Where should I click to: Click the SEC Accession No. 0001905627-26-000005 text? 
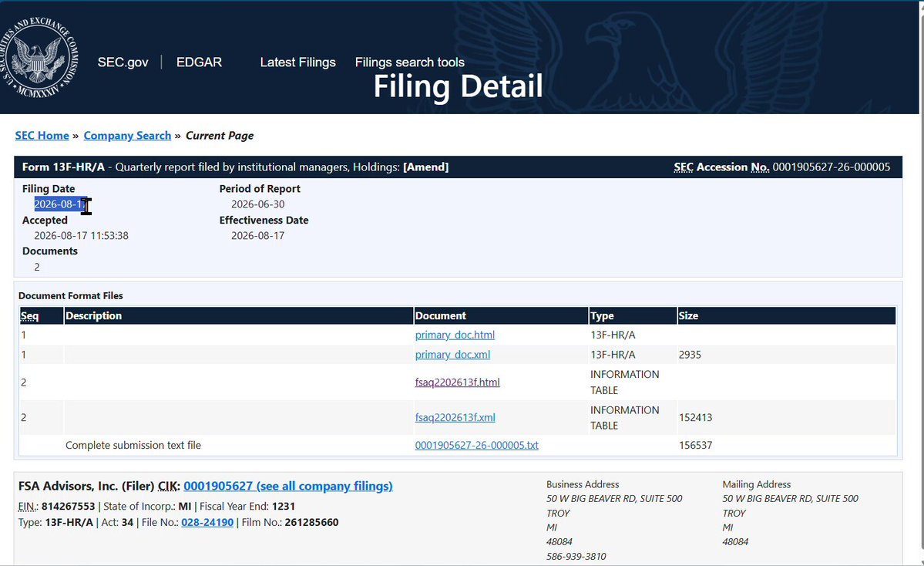[x=781, y=167]
